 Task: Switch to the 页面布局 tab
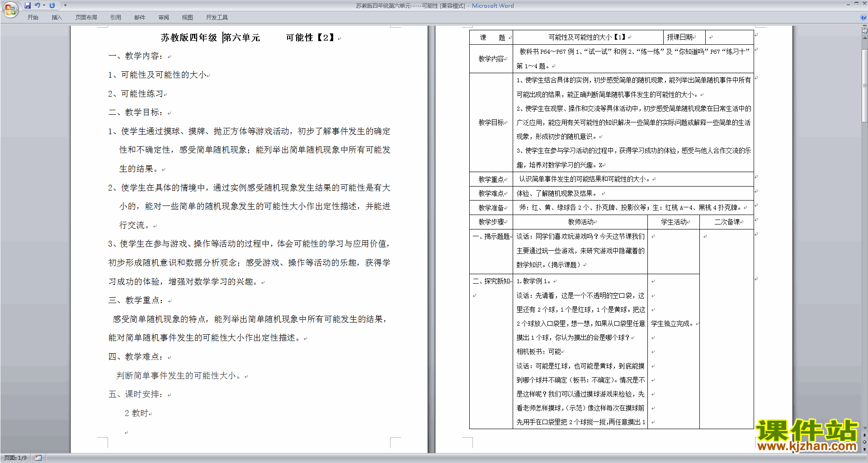click(86, 18)
